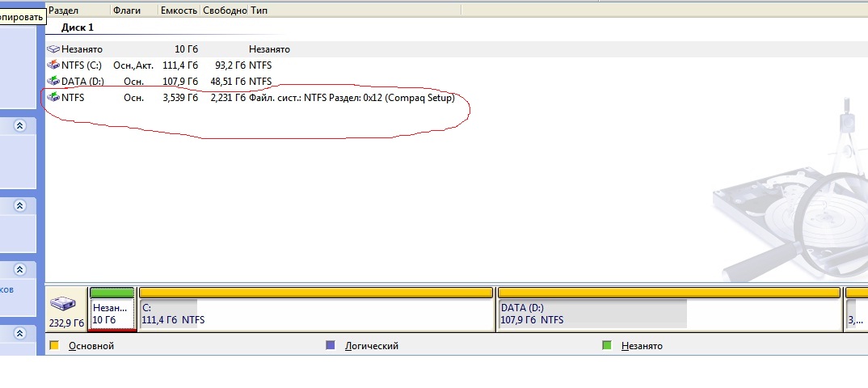The height and width of the screenshot is (388, 868).
Task: Sort by the Свободно column header
Action: coord(224,11)
